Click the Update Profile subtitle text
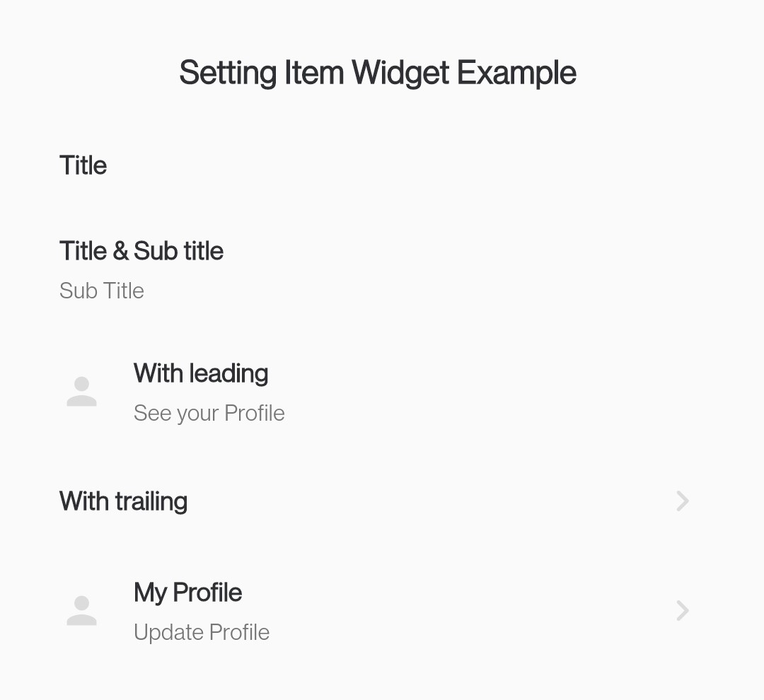The width and height of the screenshot is (764, 700). pyautogui.click(x=202, y=632)
